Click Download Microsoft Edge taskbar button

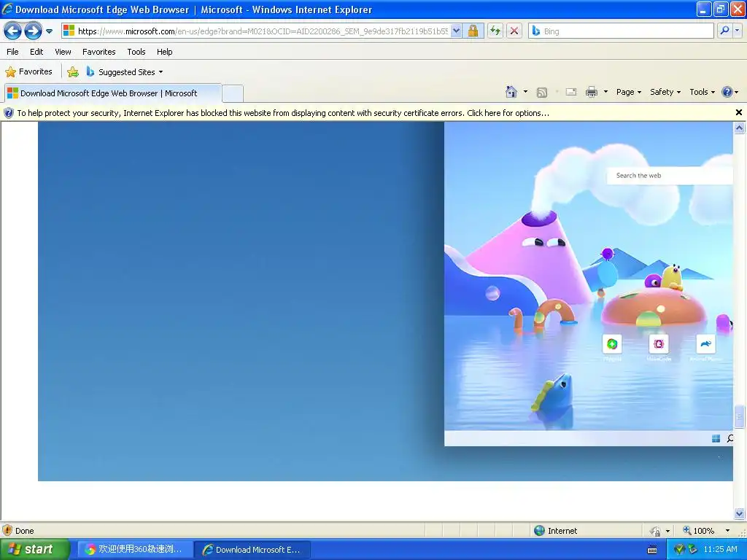pos(253,550)
